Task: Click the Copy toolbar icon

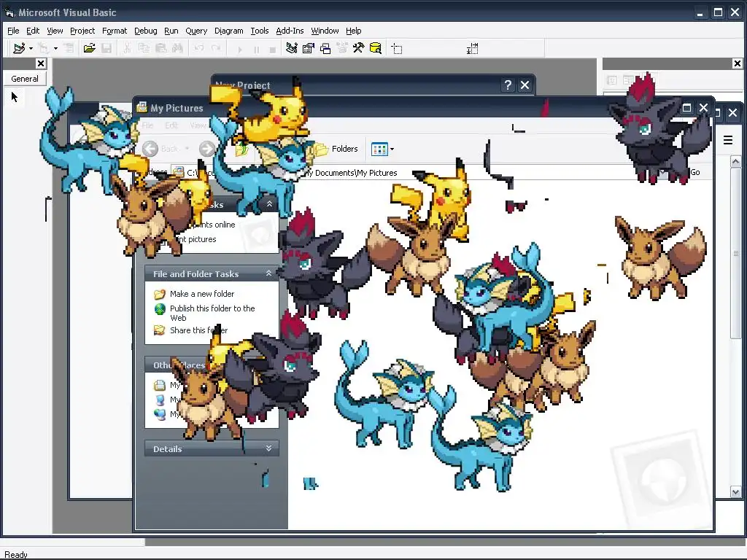Action: (144, 48)
